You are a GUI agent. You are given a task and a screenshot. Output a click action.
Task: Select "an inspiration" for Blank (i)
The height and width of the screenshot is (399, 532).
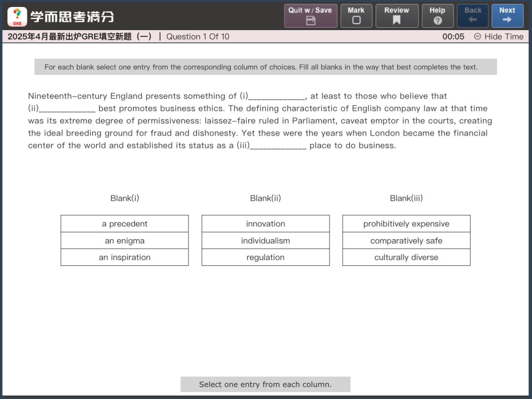125,257
